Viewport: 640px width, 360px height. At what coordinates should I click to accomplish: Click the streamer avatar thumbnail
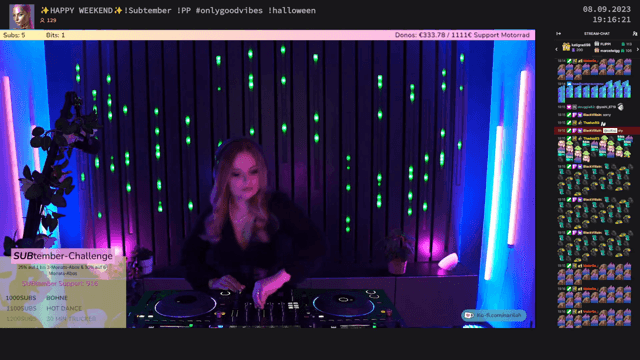tap(22, 16)
